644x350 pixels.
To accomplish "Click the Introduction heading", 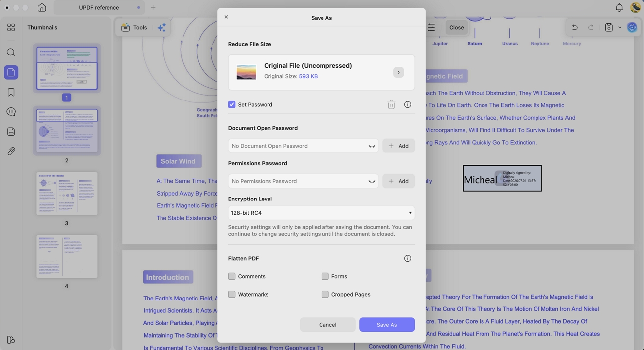I will click(168, 277).
